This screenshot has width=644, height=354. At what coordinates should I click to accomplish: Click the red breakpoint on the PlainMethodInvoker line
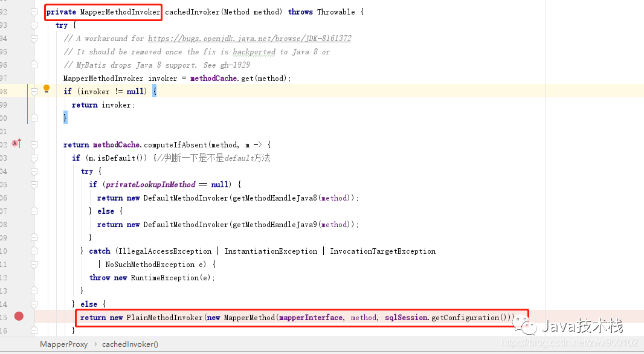pos(19,316)
